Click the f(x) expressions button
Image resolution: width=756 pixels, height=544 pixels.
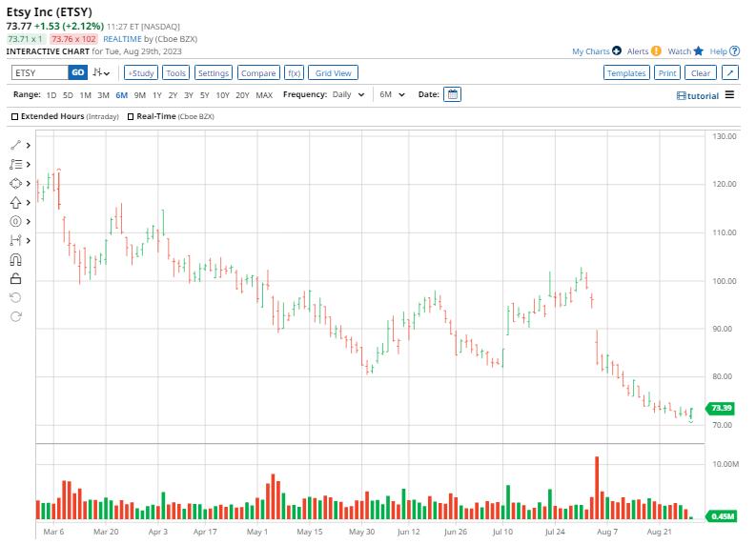pyautogui.click(x=295, y=72)
